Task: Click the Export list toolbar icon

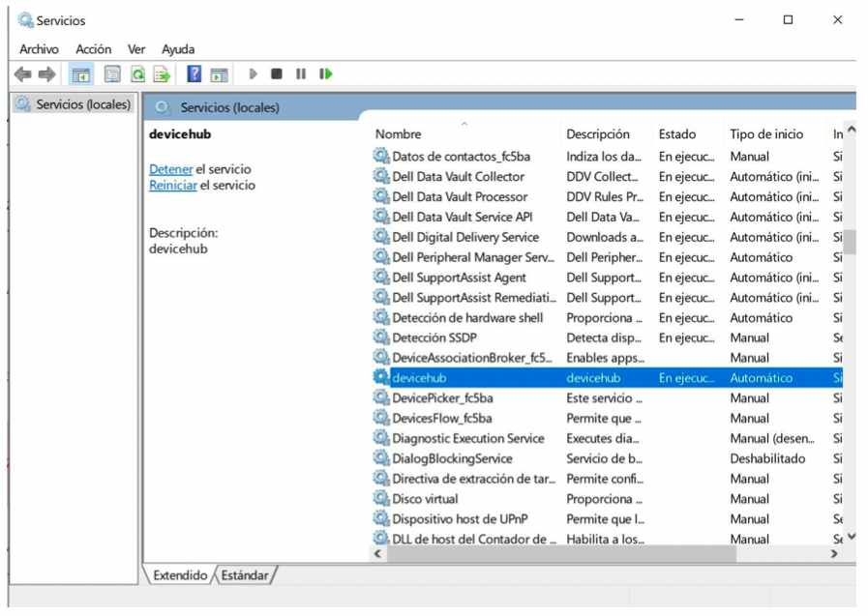Action: pos(162,74)
